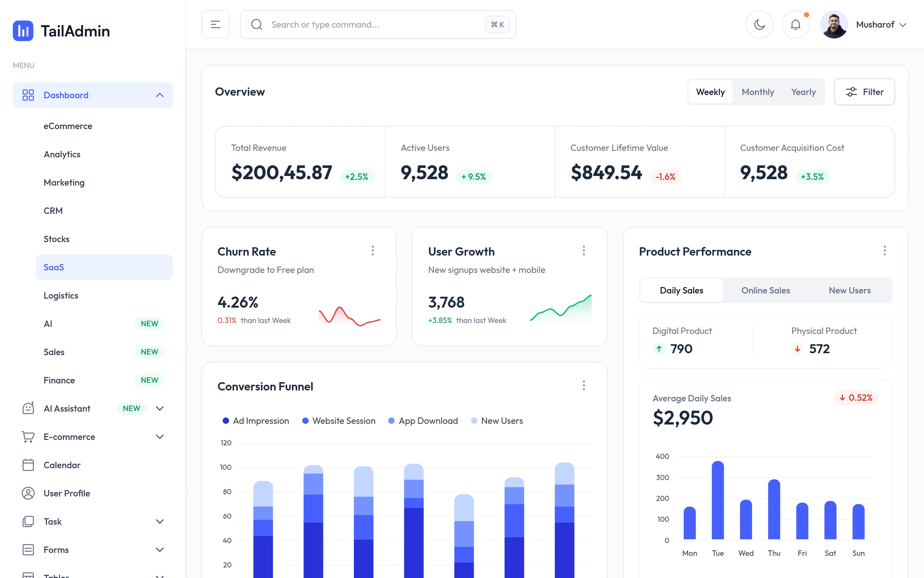Switch Overview to Weekly
924x578 pixels.
pyautogui.click(x=710, y=92)
